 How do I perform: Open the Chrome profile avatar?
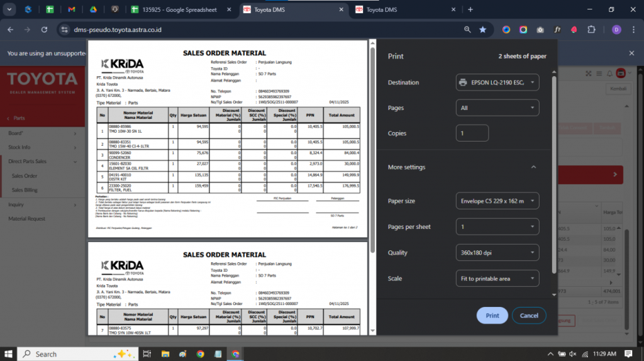[616, 30]
